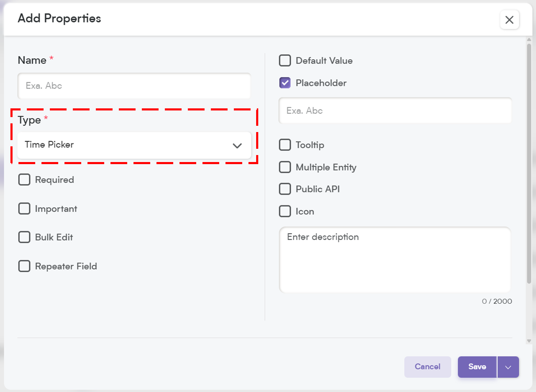Check the Public API option
Screen dimensions: 536x392
285,189
